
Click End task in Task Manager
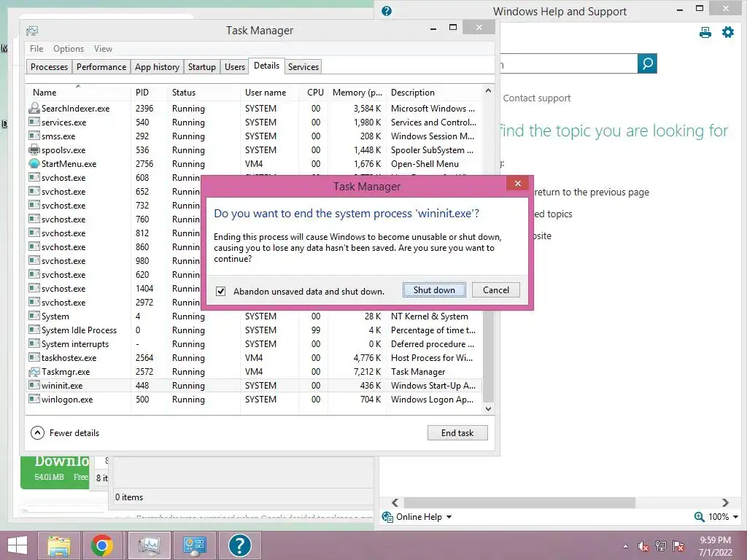coord(457,433)
